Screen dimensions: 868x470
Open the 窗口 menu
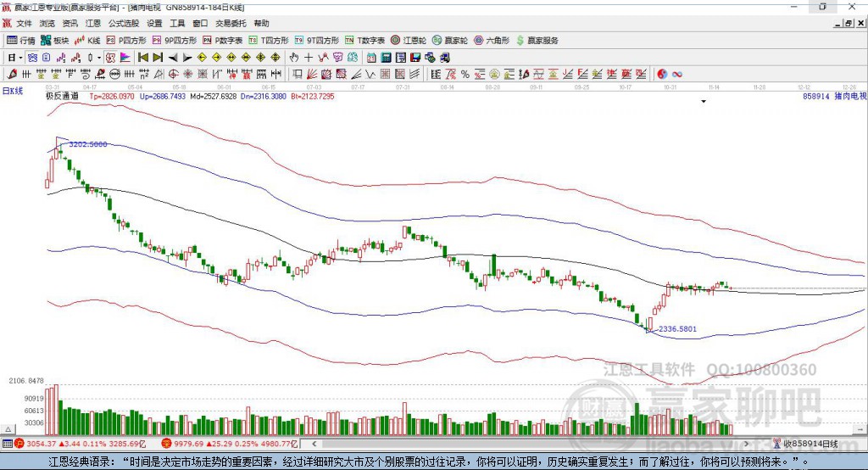tap(200, 23)
